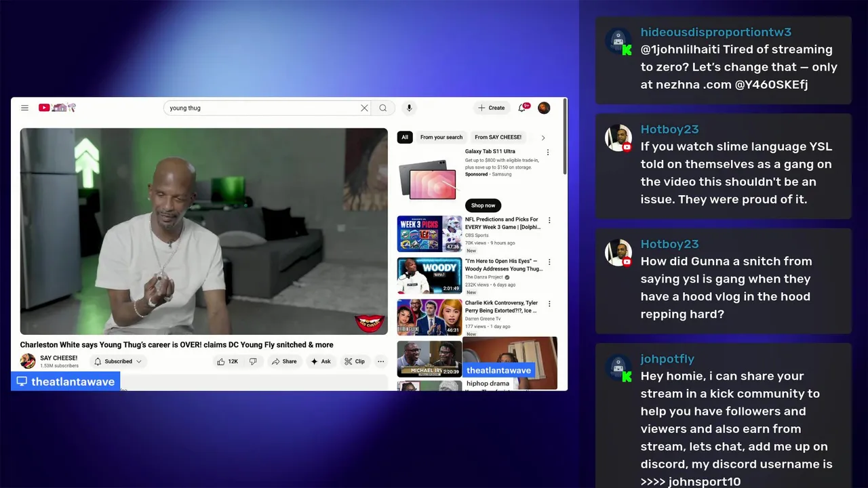Click johpotfly chat avatar
This screenshot has width=868, height=488.
pyautogui.click(x=618, y=368)
